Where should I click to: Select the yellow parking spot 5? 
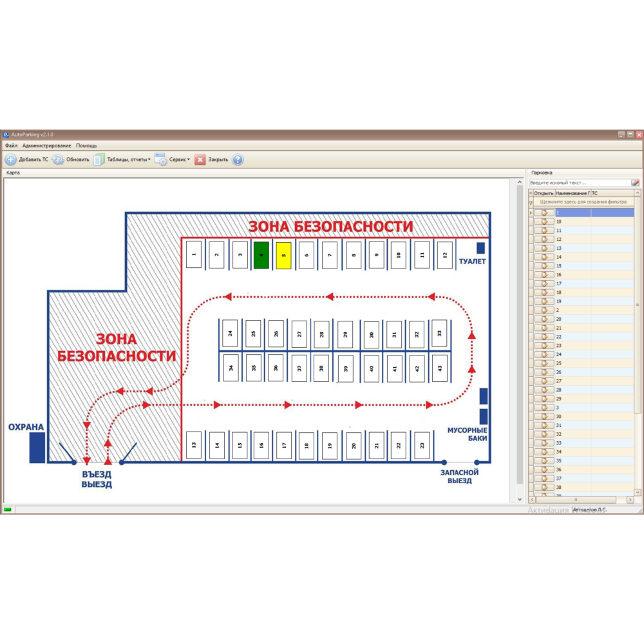283,255
